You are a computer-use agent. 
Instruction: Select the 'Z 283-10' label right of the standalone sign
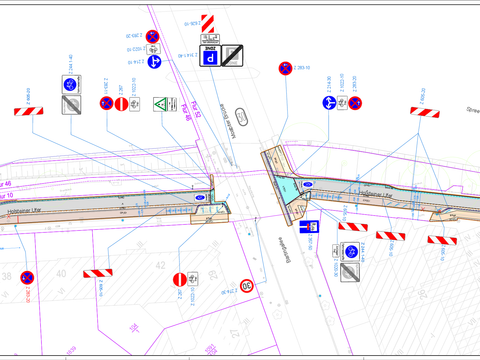pyautogui.click(x=302, y=68)
